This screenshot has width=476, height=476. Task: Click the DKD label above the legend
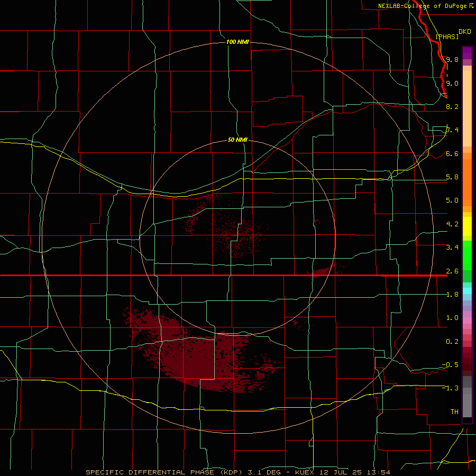465,31
